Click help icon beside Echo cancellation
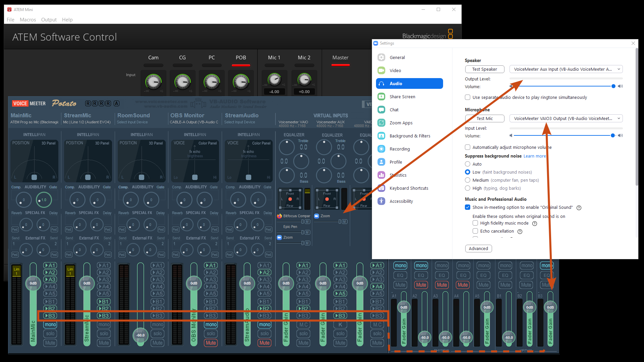The height and width of the screenshot is (362, 644). [x=520, y=232]
